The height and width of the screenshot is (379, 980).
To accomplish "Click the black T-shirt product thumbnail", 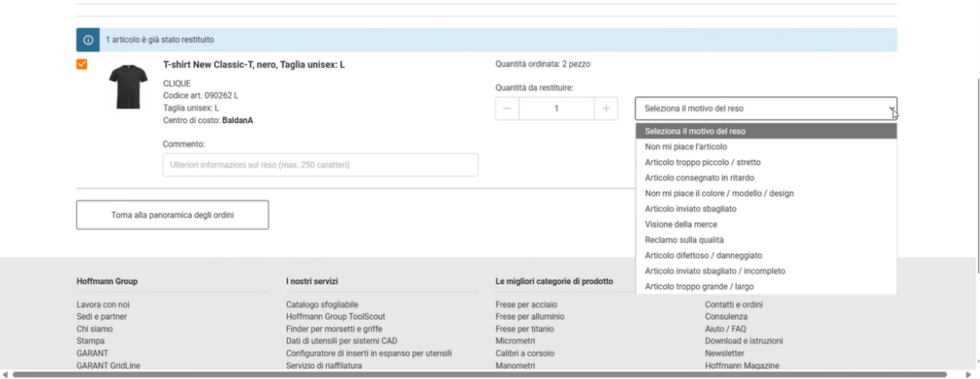I will pyautogui.click(x=128, y=87).
